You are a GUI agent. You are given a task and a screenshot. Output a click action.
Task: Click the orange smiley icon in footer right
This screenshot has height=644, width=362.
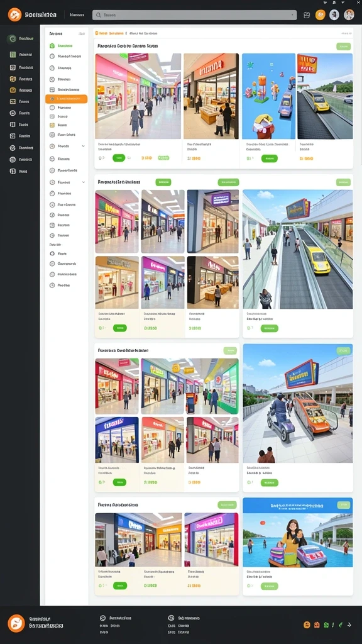tap(307, 625)
